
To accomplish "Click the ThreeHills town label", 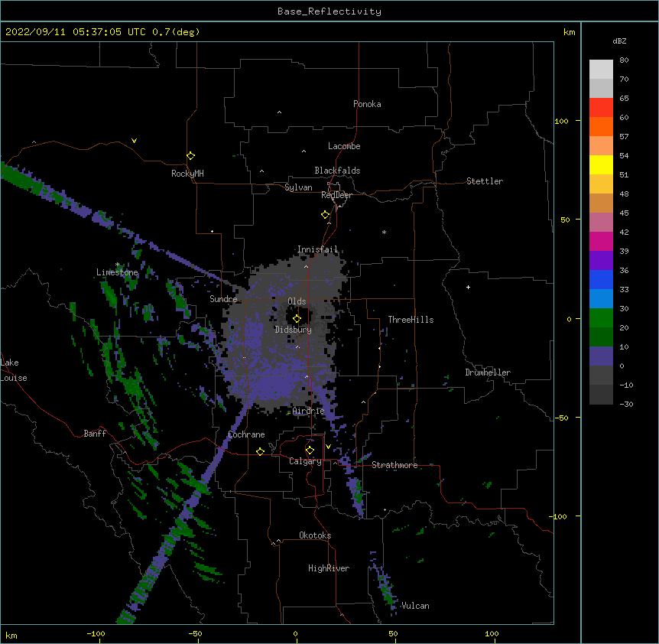I will point(411,320).
